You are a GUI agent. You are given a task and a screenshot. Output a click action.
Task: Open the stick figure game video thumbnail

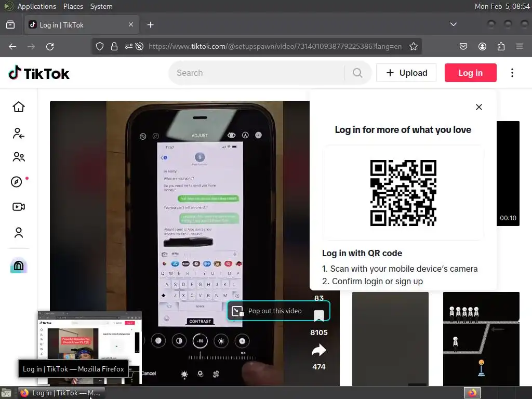pos(481,339)
